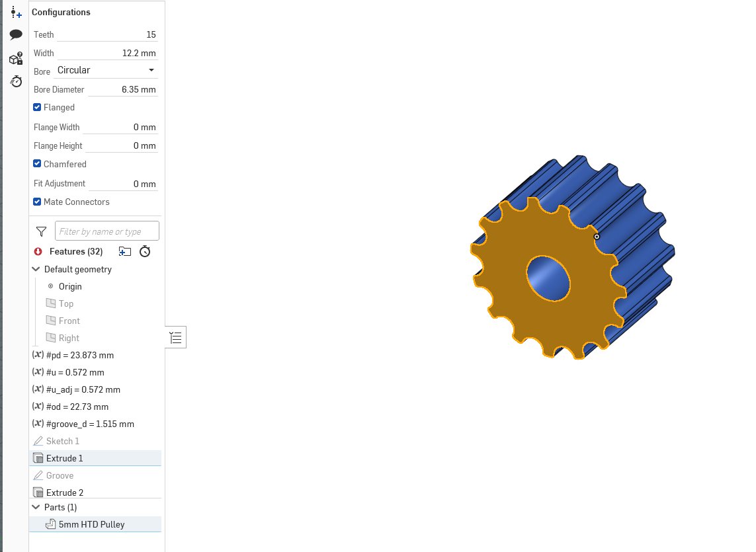
Task: Select the 5mm HTD Pulley part
Action: click(95, 524)
